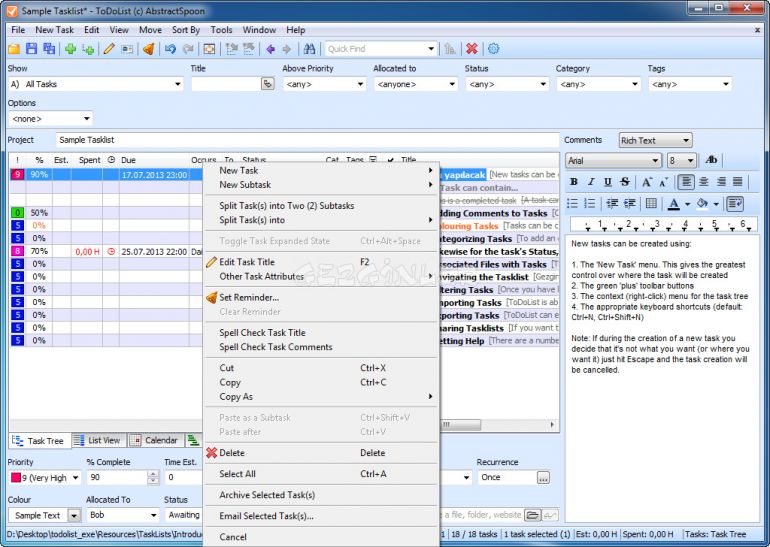770x547 pixels.
Task: Toggle justify alignment in comments
Action: pos(738,182)
